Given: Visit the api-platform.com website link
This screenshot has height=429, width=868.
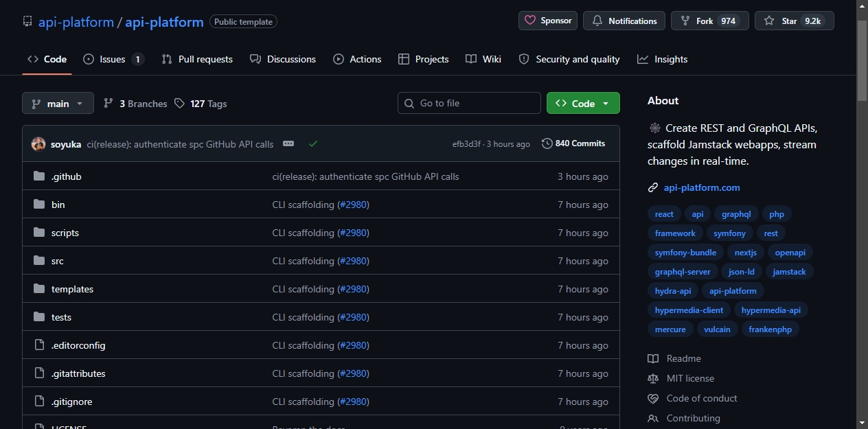Looking at the screenshot, I should coord(702,187).
